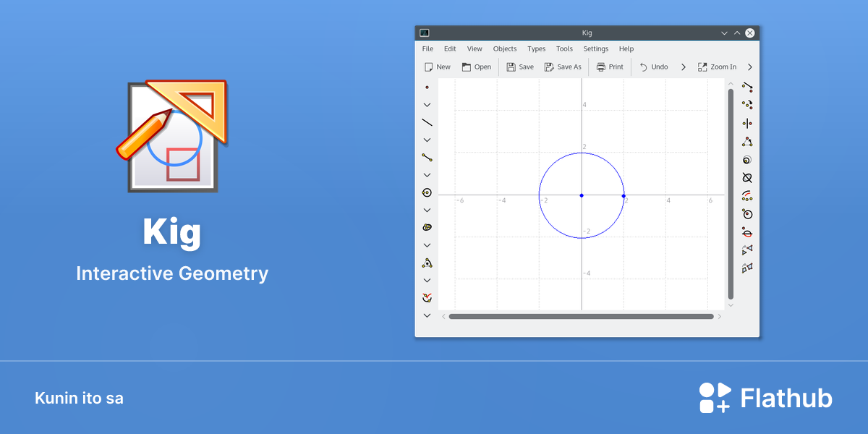
Task: Open the Objects menu
Action: coord(505,49)
